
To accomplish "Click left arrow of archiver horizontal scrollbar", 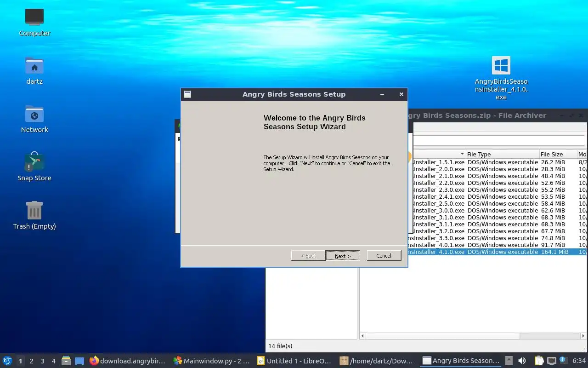I will (x=362, y=336).
